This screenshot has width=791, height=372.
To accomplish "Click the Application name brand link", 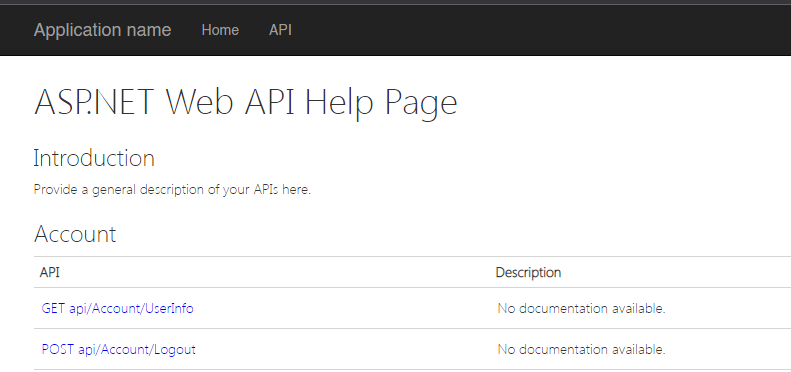I will point(102,30).
